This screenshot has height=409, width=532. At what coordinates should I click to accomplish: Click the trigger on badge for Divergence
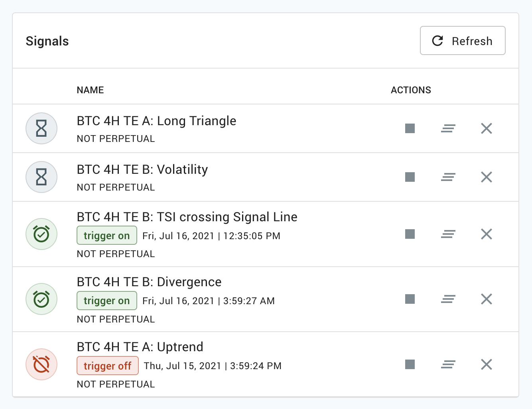[x=107, y=301]
